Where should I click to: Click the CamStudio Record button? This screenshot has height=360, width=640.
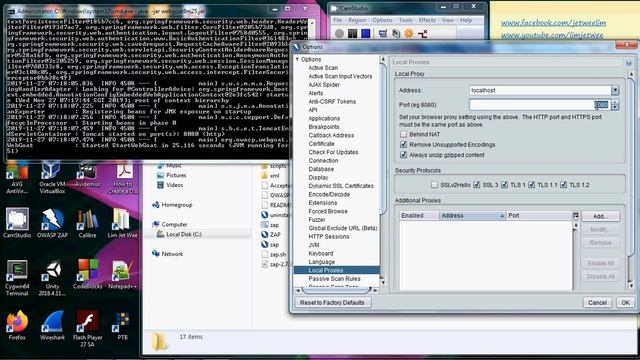point(339,33)
